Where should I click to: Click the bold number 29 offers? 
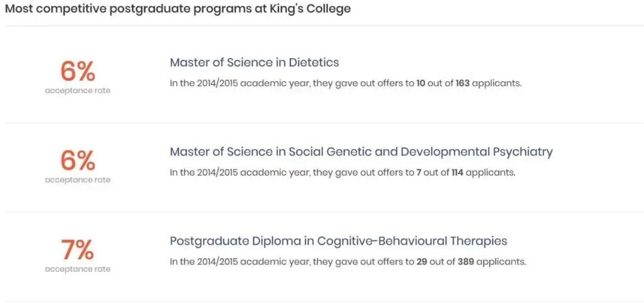pyautogui.click(x=422, y=262)
